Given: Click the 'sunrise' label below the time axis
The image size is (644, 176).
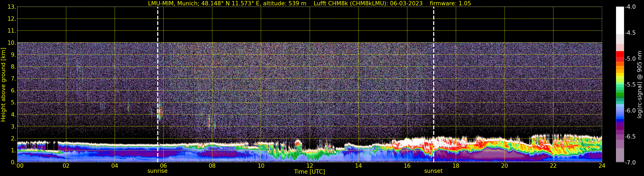Looking at the screenshot, I should click(x=157, y=171).
